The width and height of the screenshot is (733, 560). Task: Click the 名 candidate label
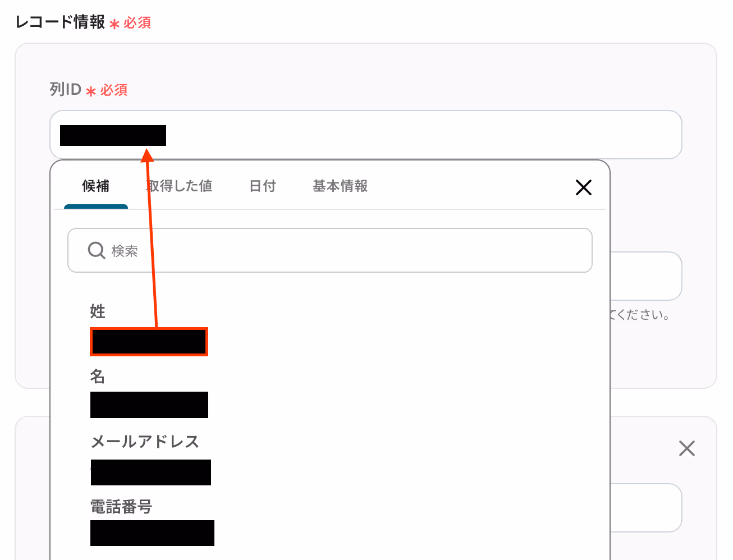click(x=98, y=377)
